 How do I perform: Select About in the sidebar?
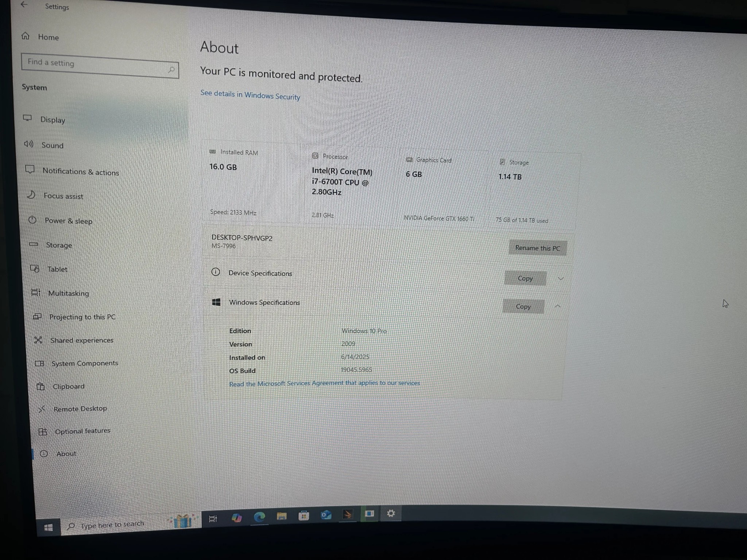(x=66, y=454)
